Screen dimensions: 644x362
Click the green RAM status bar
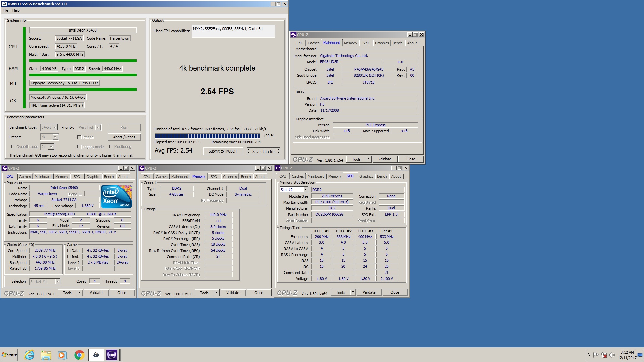[x=83, y=75]
